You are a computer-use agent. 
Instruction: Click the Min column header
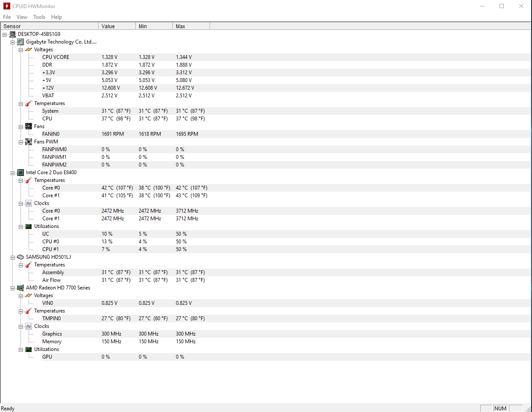tap(154, 26)
